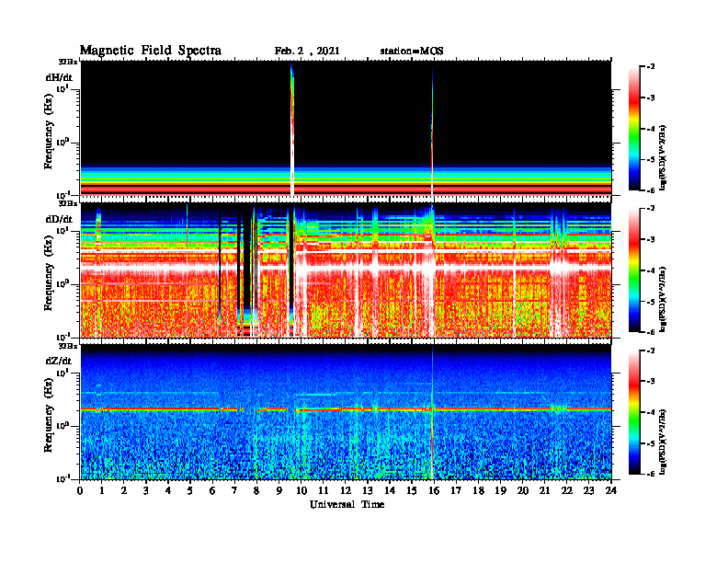728x563 pixels.
Task: Click hour label "7" on time axis
Action: 235,490
